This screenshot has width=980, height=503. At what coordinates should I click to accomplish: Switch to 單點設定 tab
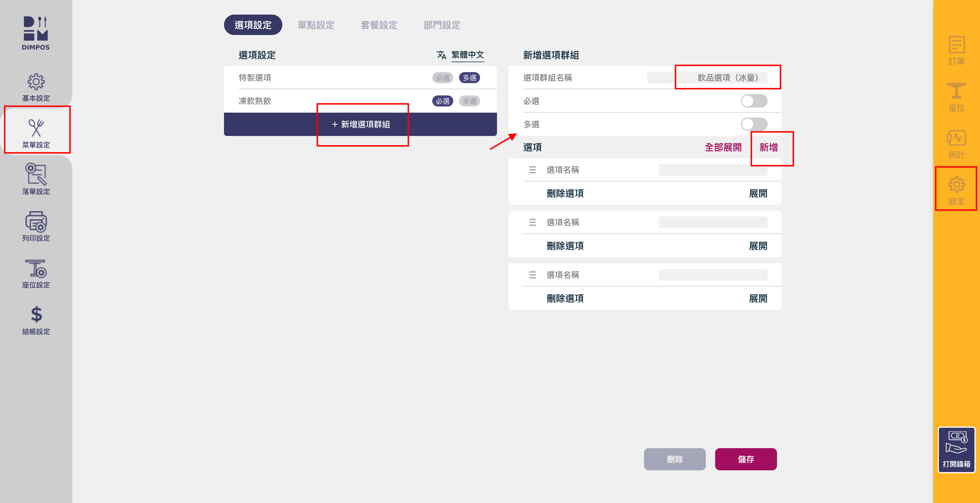[316, 25]
